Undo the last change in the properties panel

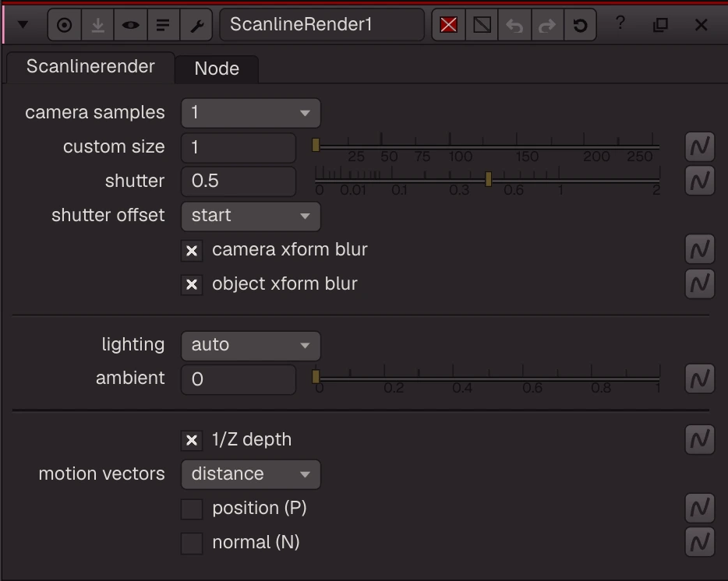514,25
